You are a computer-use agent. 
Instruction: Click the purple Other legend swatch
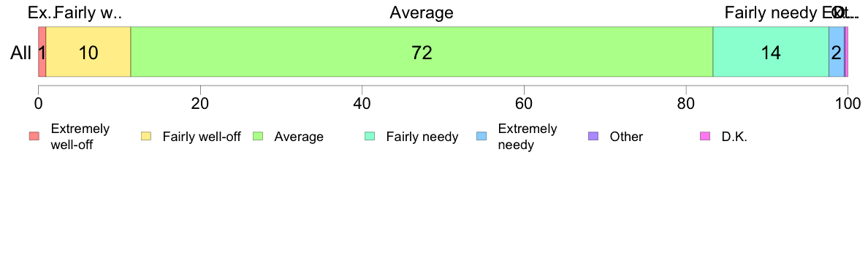click(x=593, y=136)
